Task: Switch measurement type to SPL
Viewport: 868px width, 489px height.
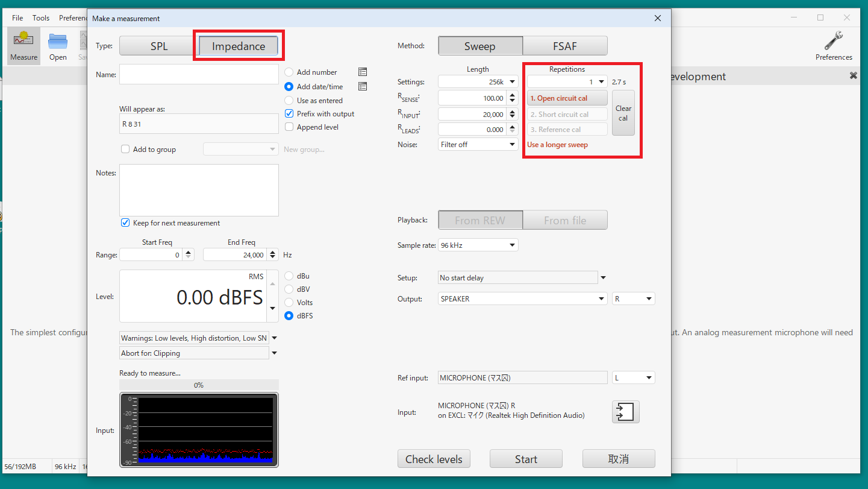Action: pos(159,46)
